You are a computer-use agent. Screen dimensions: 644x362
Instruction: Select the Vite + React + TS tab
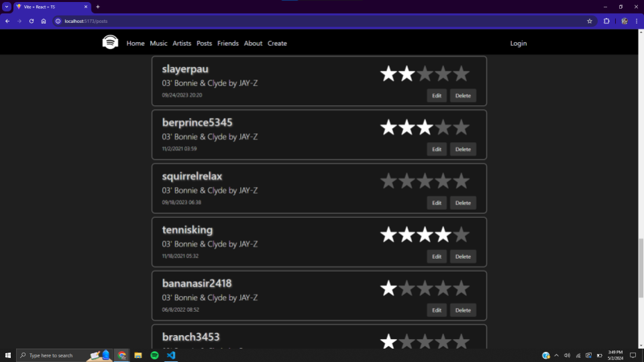(52, 7)
